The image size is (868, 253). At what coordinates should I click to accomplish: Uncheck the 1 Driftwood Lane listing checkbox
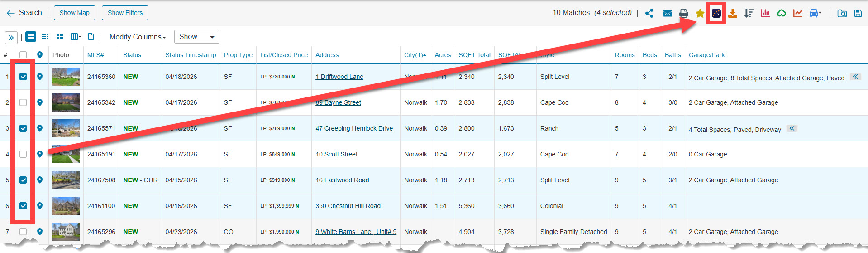point(23,77)
